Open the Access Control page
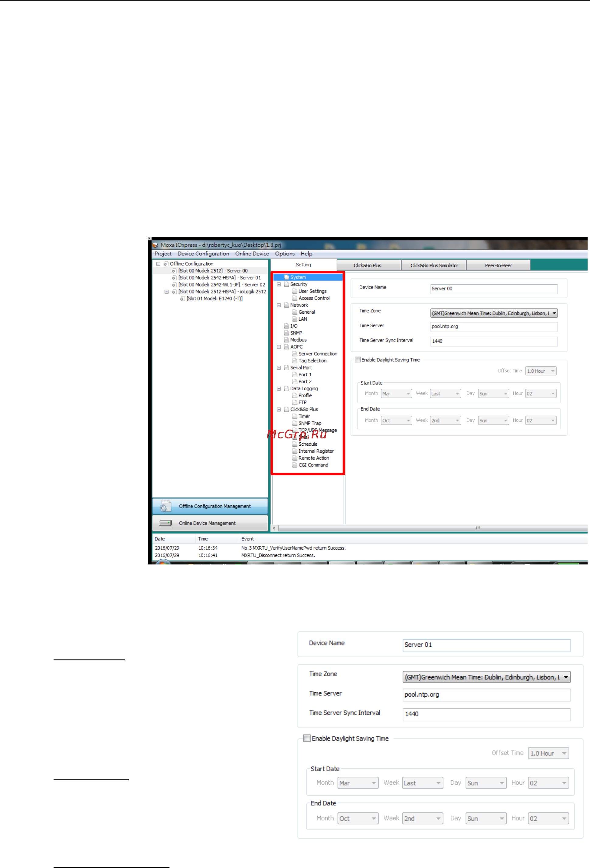 point(314,298)
